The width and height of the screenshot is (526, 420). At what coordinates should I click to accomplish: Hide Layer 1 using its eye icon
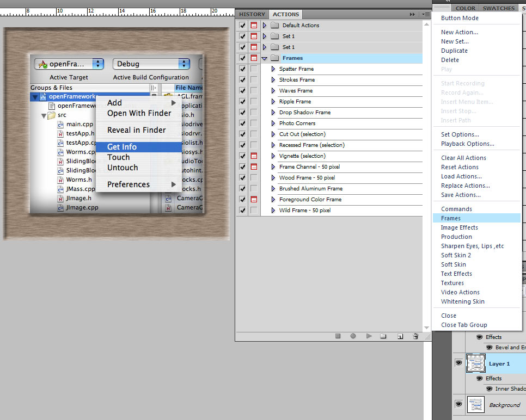pos(458,363)
